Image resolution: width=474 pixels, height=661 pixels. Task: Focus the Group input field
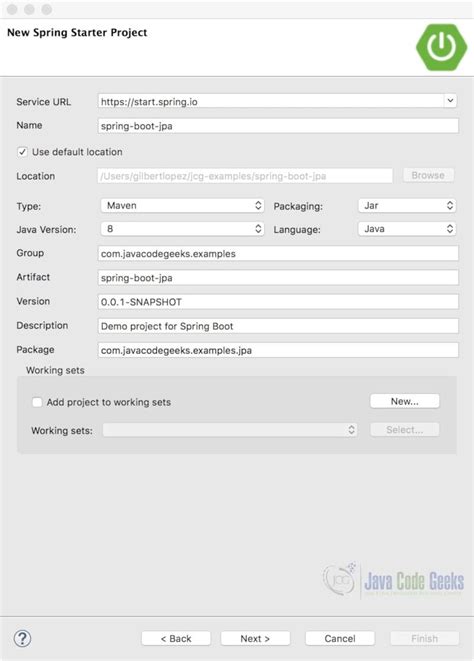tap(278, 253)
